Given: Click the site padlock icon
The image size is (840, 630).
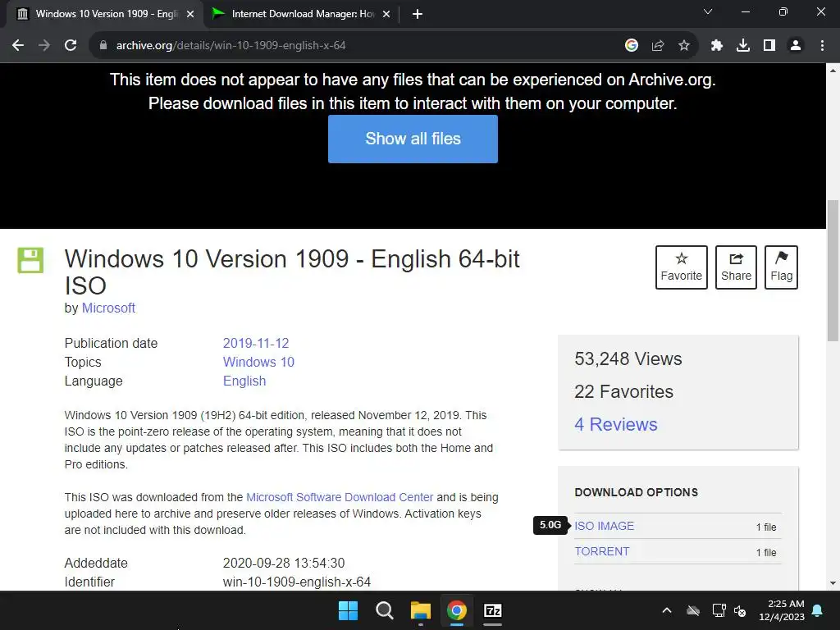Looking at the screenshot, I should tap(103, 46).
